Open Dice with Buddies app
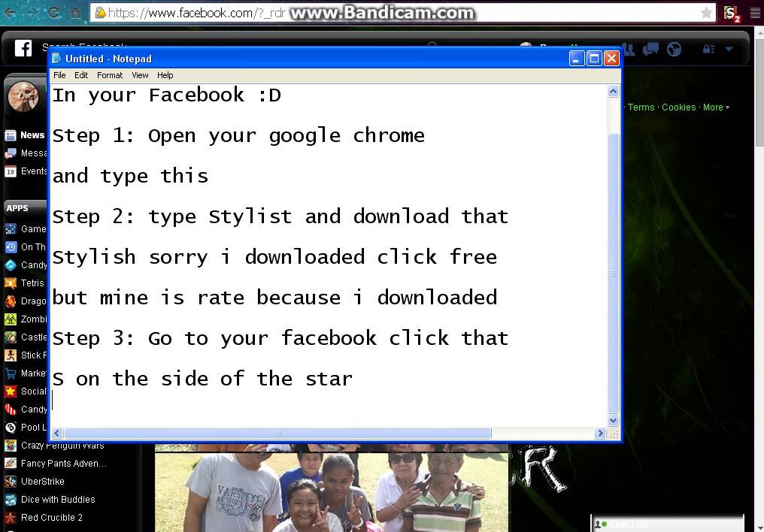 pos(50,500)
